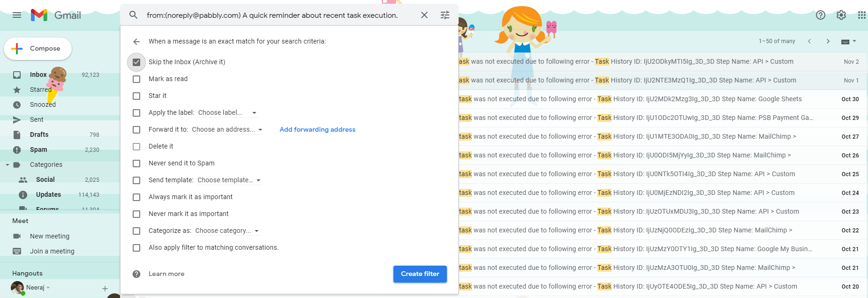The width and height of the screenshot is (868, 298).
Task: Check Also apply filter to matching conversations
Action: 136,248
